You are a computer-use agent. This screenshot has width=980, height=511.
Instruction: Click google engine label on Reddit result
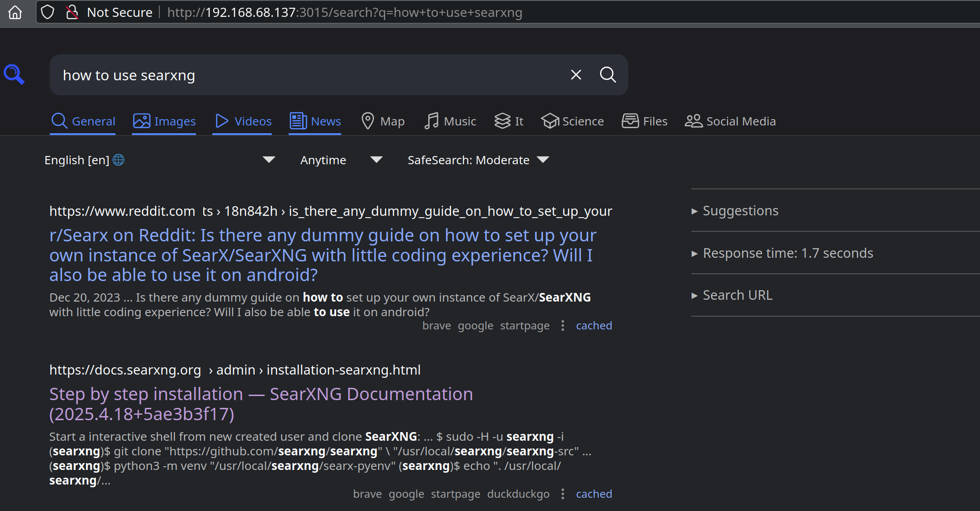tap(475, 326)
